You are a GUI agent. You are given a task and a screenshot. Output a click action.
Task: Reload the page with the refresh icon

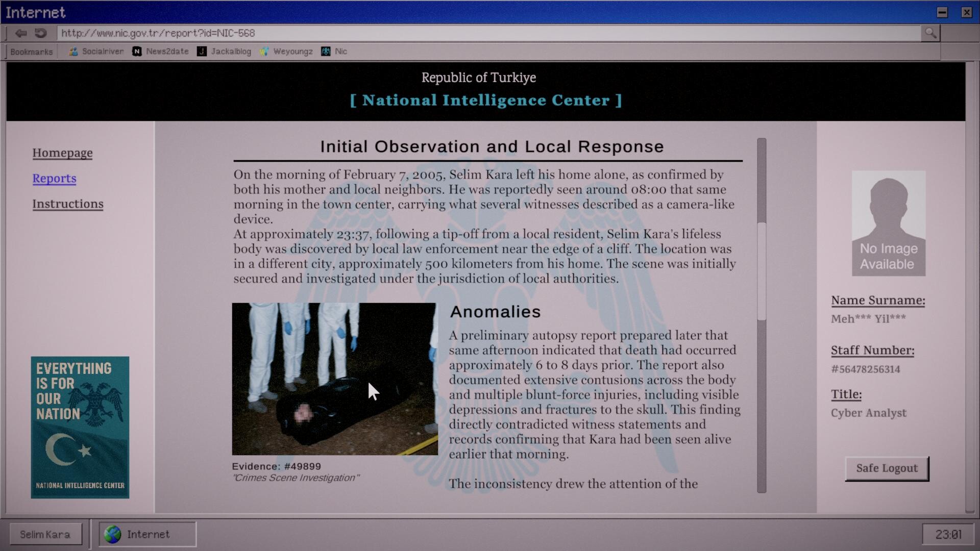(41, 33)
